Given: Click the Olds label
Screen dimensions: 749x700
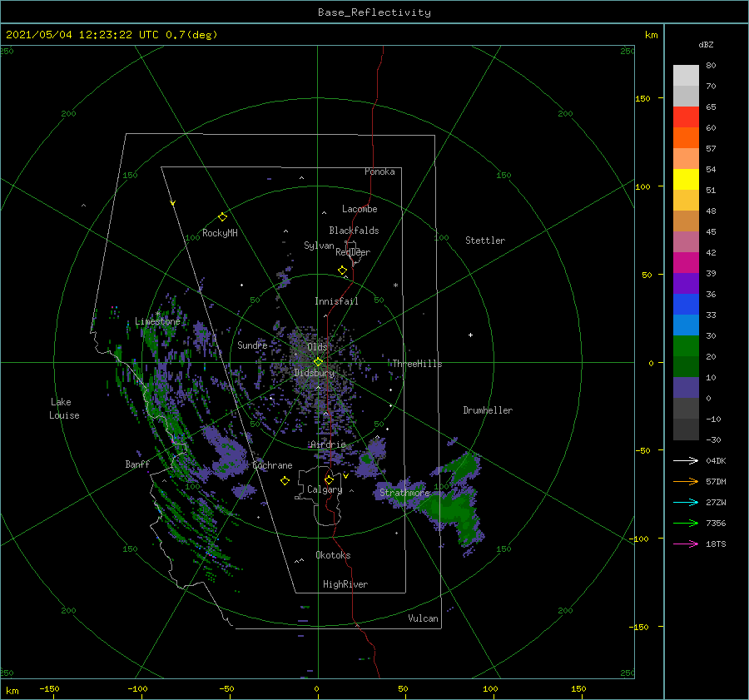Looking at the screenshot, I should point(317,347).
